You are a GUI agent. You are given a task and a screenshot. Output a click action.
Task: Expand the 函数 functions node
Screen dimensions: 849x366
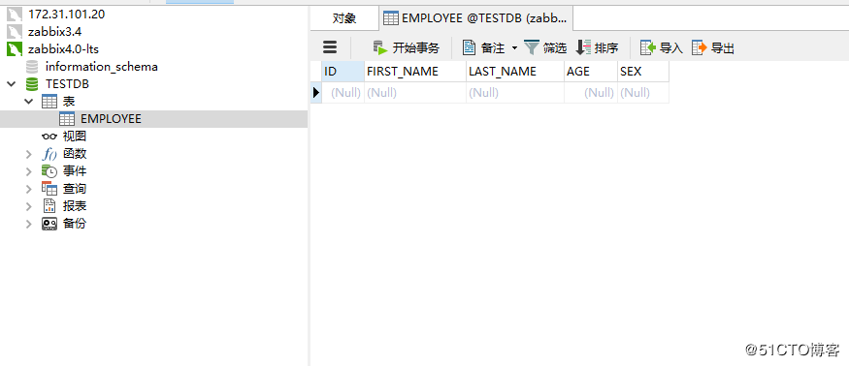[28, 154]
